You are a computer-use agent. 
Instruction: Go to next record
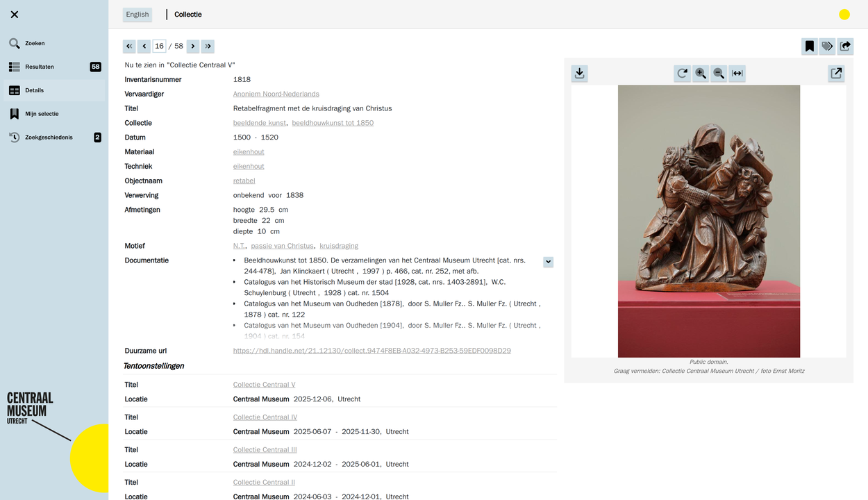(x=193, y=47)
